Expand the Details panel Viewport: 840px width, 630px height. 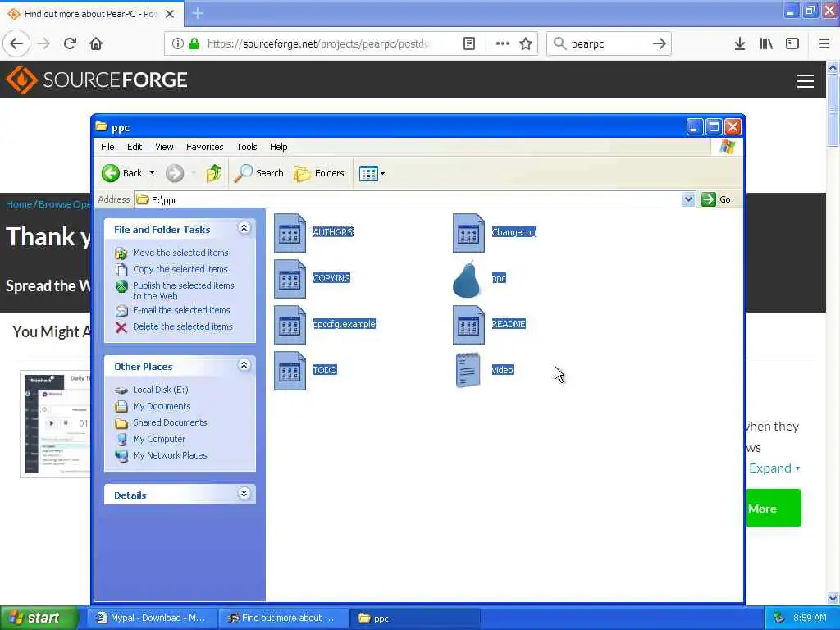(244, 494)
